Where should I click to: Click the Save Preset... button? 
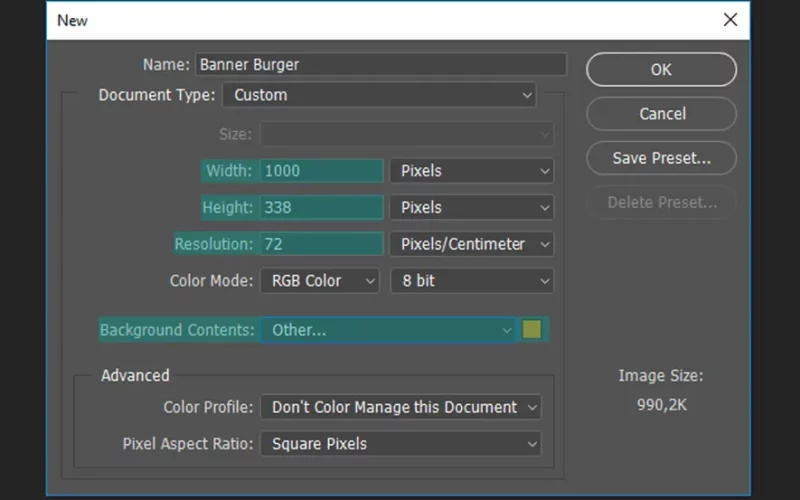pyautogui.click(x=661, y=158)
